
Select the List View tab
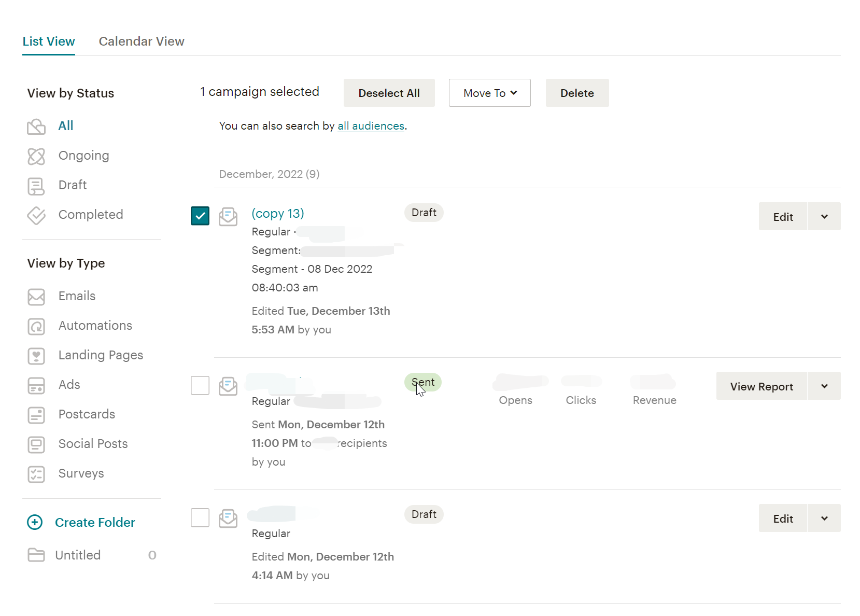[x=49, y=41]
